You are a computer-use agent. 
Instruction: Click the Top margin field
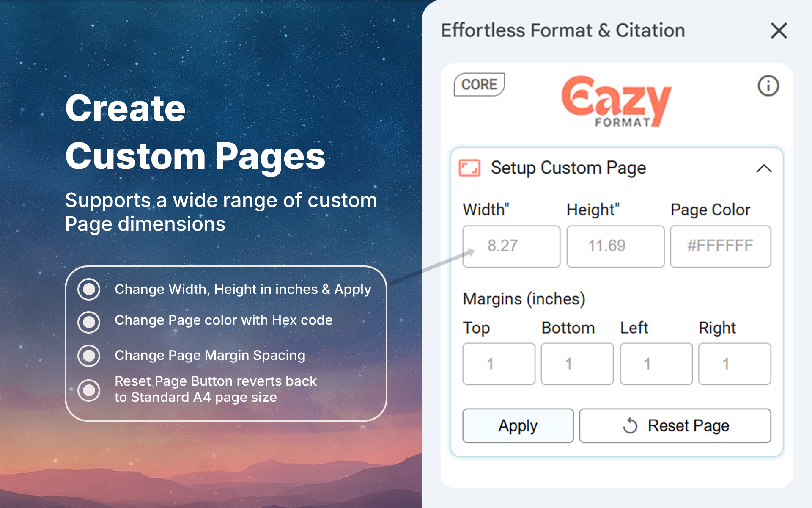tap(499, 364)
